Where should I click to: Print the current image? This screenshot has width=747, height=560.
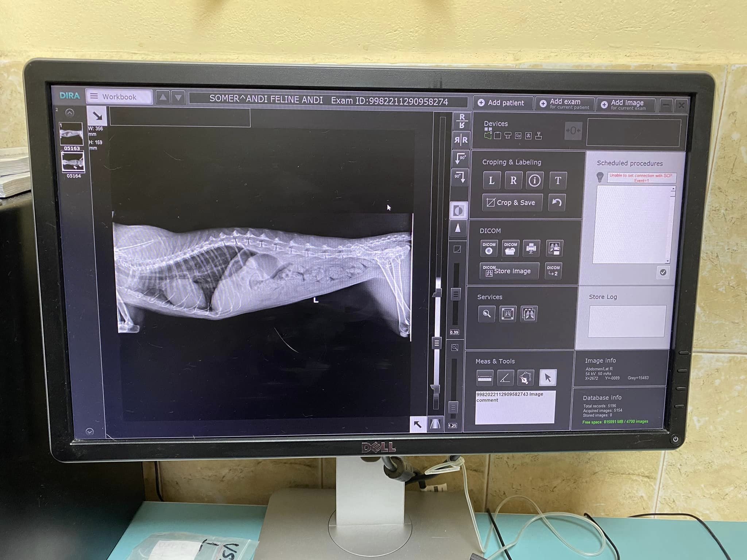pos(531,249)
